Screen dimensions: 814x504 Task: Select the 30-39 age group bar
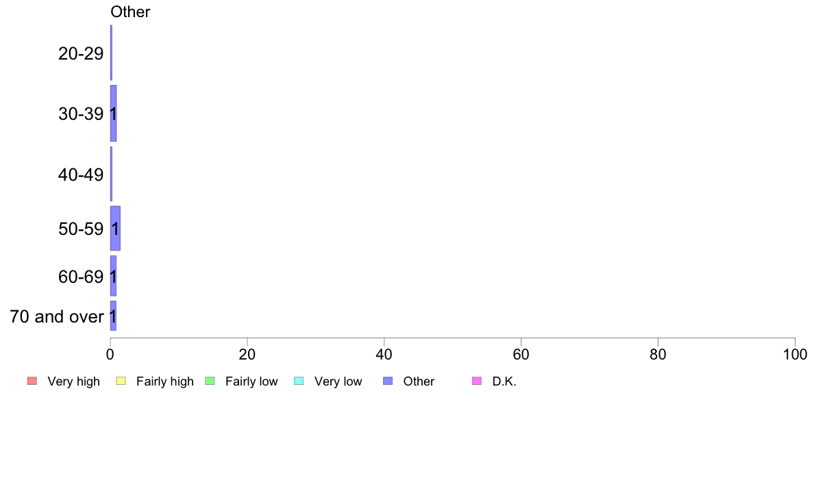[113, 113]
